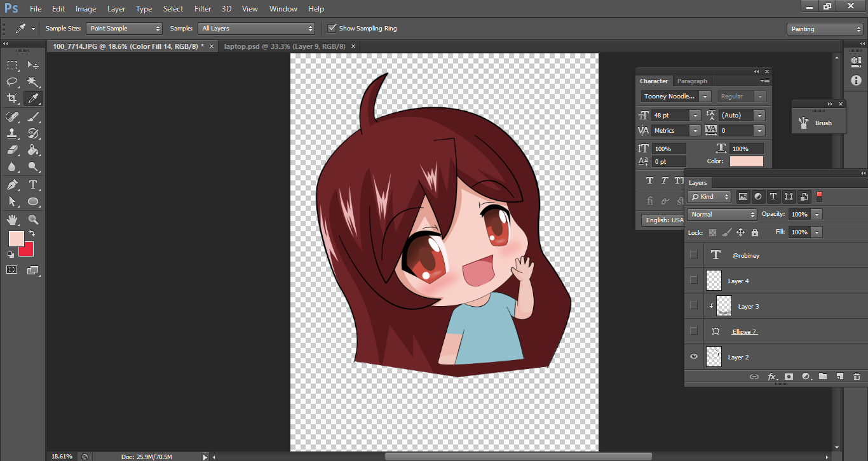The image size is (868, 461).
Task: Open the Layer menu
Action: click(x=116, y=9)
